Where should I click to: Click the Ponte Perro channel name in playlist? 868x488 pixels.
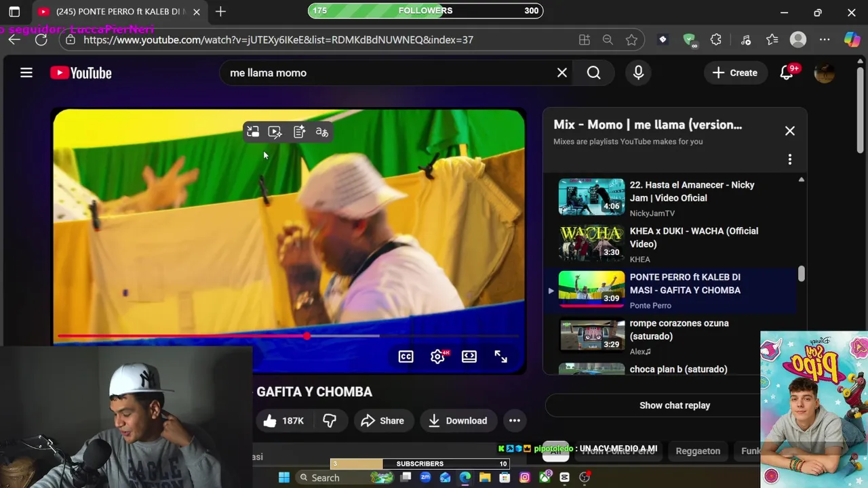[x=650, y=306]
